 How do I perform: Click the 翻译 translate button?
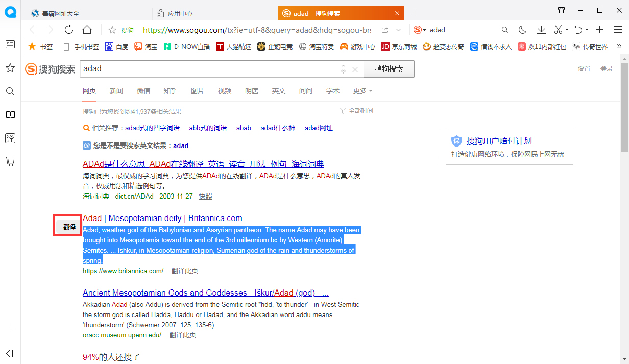point(69,227)
